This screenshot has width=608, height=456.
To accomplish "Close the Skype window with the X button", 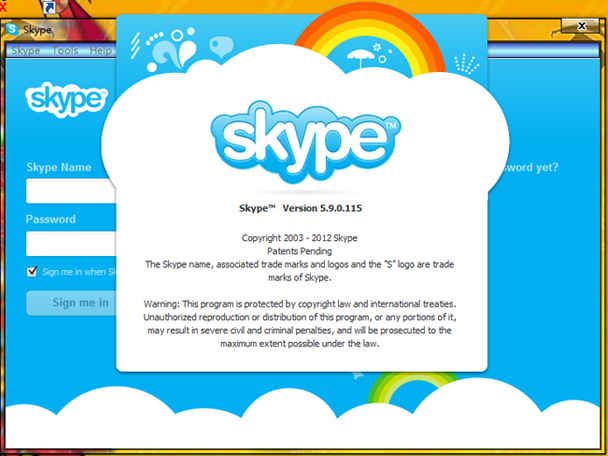I will (x=580, y=26).
